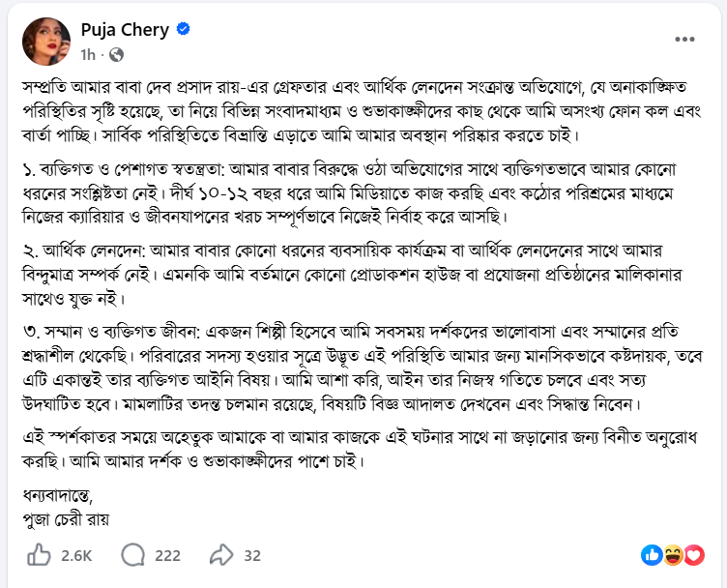Open the post's 1h timestamp link
The height and width of the screenshot is (588, 727).
coord(88,54)
